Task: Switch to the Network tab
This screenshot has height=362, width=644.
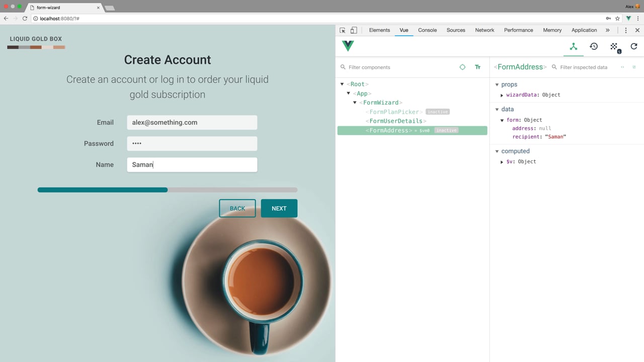Action: (x=485, y=30)
